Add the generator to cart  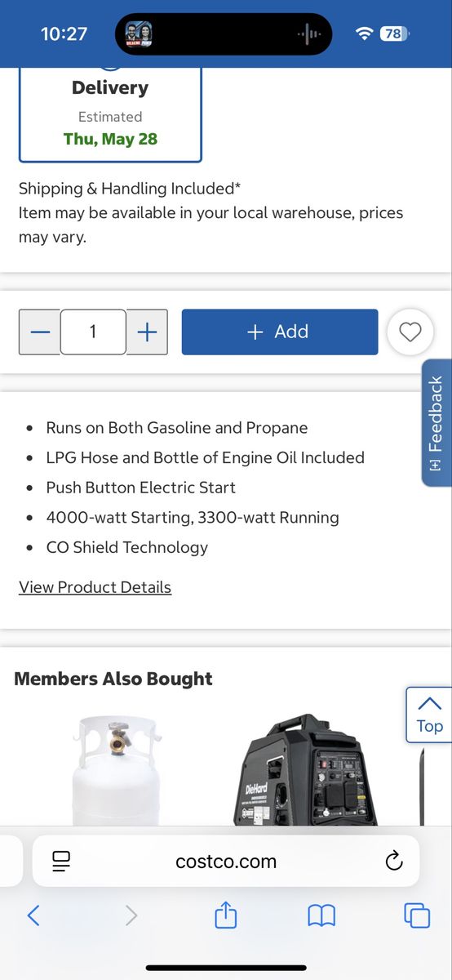tap(280, 332)
